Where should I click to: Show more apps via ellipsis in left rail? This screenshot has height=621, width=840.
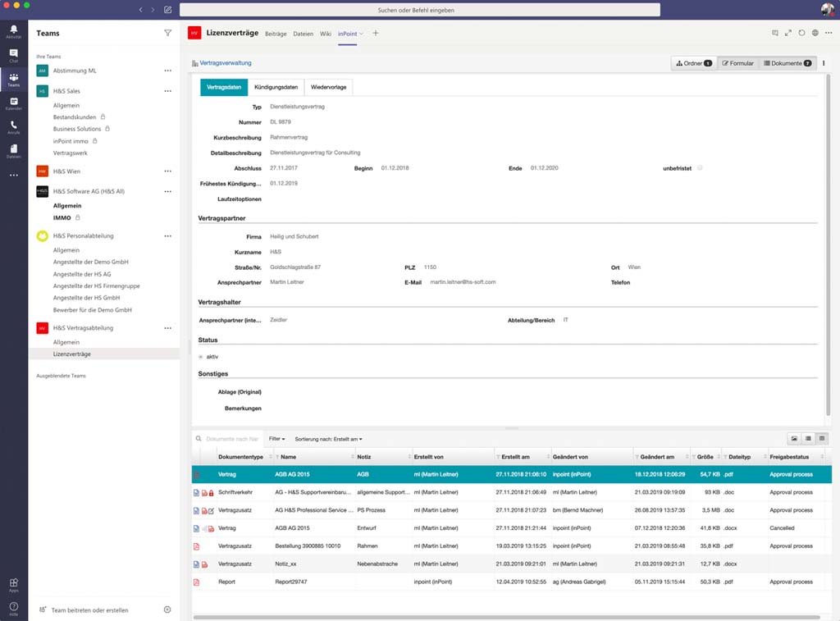[x=13, y=176]
